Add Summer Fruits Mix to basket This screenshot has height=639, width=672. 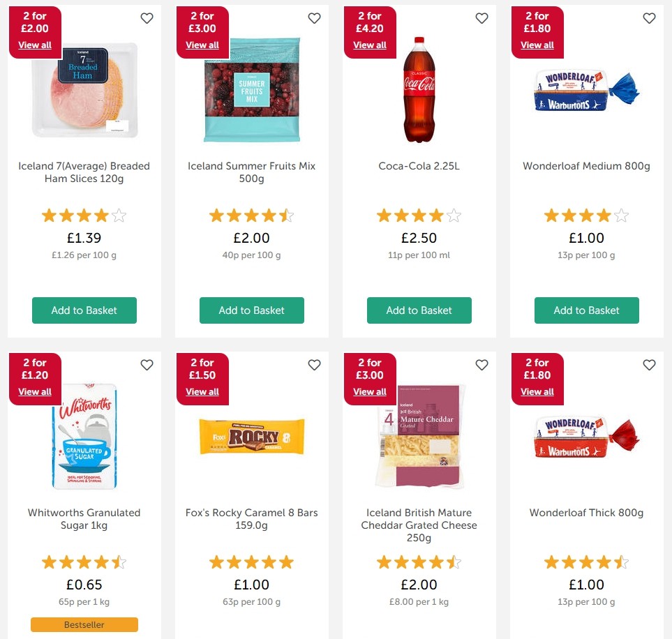(251, 310)
